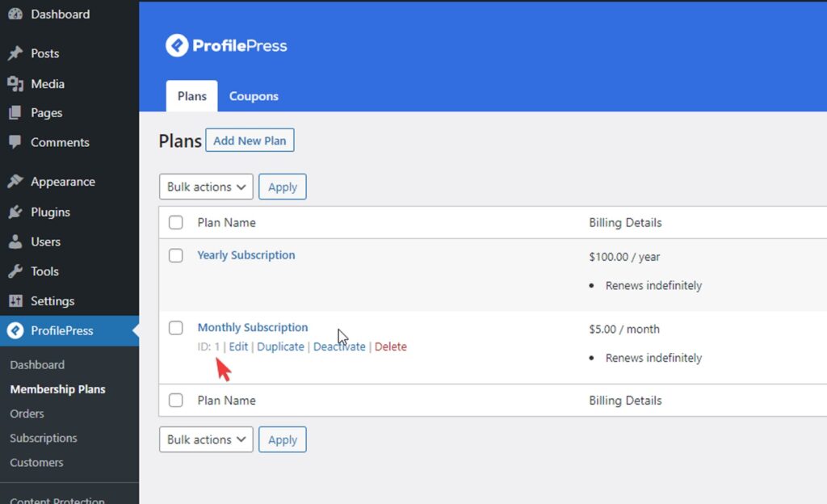Image resolution: width=827 pixels, height=504 pixels.
Task: Click the Dashboard gauge icon in sidebar
Action: click(x=15, y=14)
